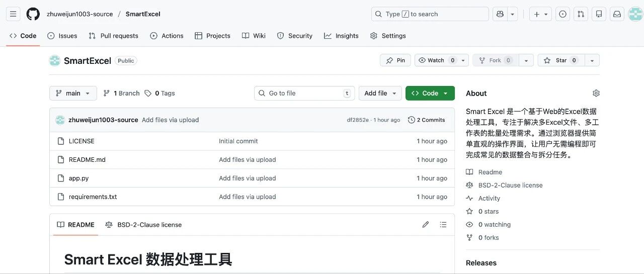Focus the Type / to search field

pyautogui.click(x=430, y=14)
